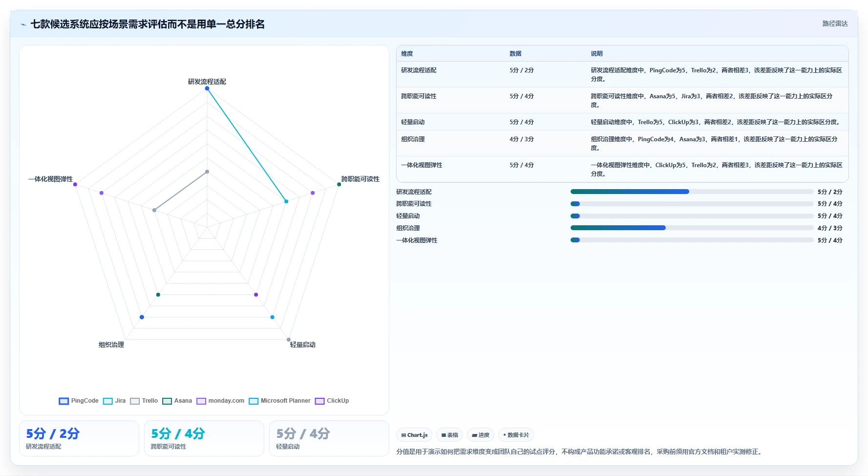Toggle PingCode series in chart legend
The image size is (868, 476).
[79, 401]
